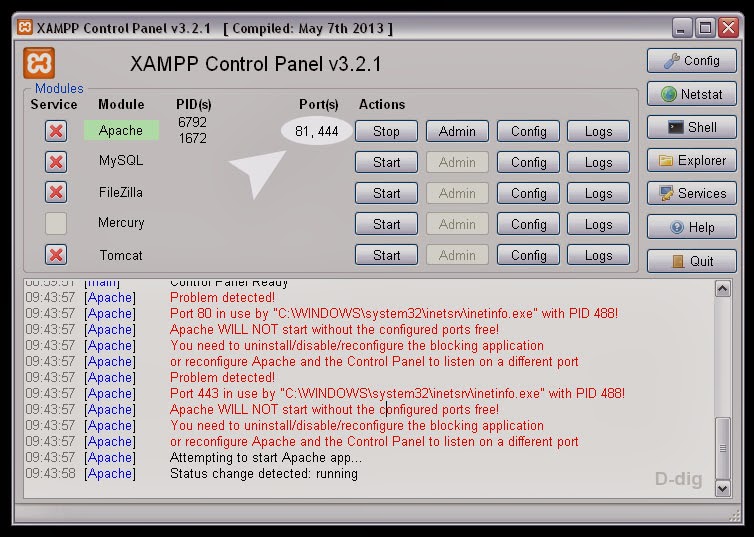Click Apache PID 6792

click(x=192, y=122)
